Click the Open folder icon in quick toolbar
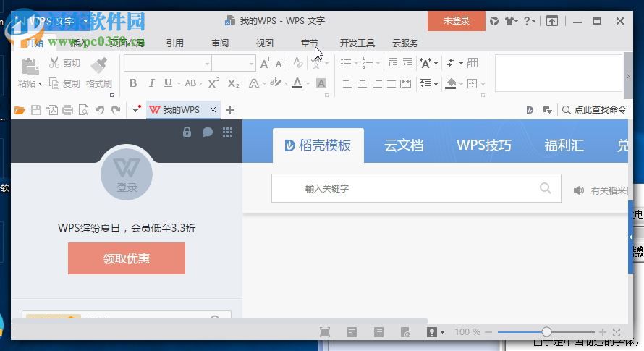Viewport: 644px width, 351px height. [x=20, y=110]
